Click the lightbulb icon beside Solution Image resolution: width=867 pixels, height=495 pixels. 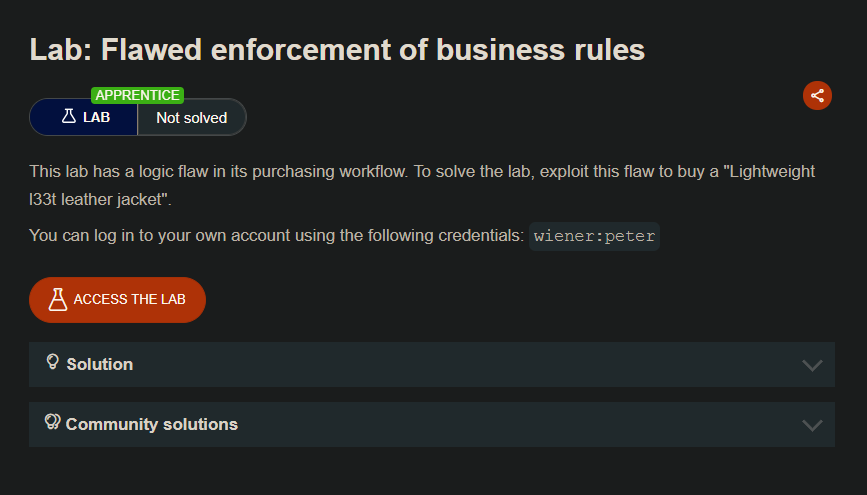coord(53,363)
